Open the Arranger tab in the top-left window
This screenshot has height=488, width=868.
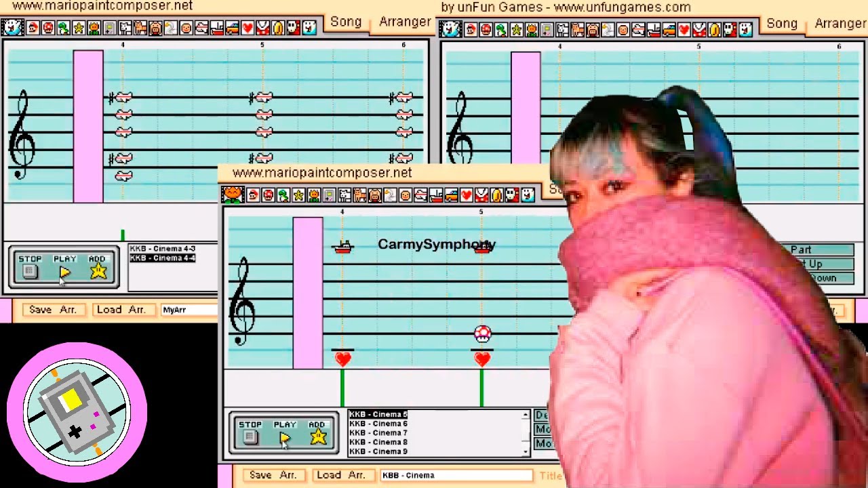405,22
